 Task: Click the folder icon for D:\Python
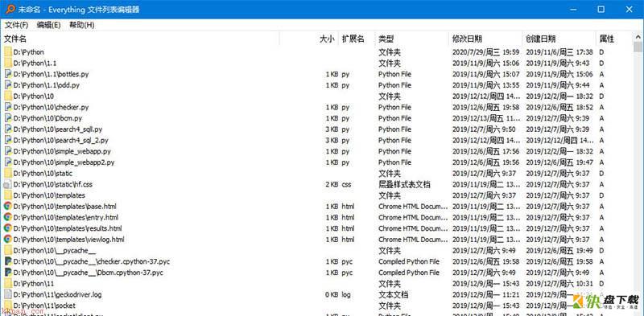tap(8, 52)
